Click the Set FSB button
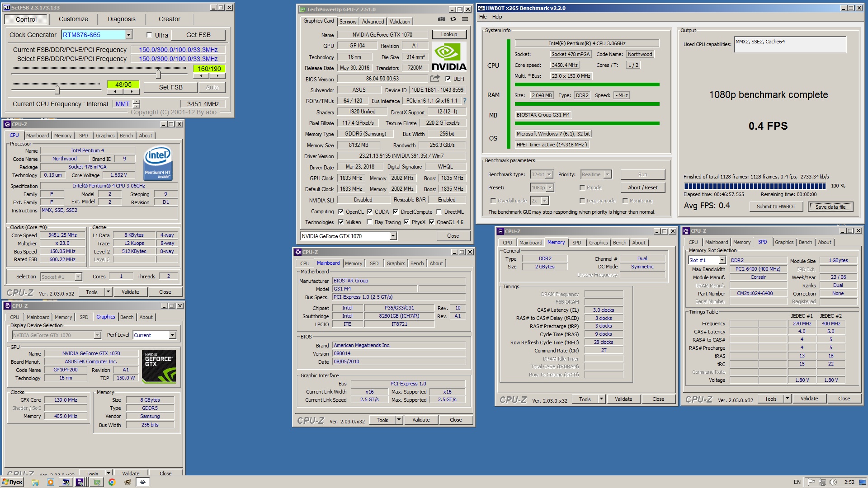 (x=171, y=87)
